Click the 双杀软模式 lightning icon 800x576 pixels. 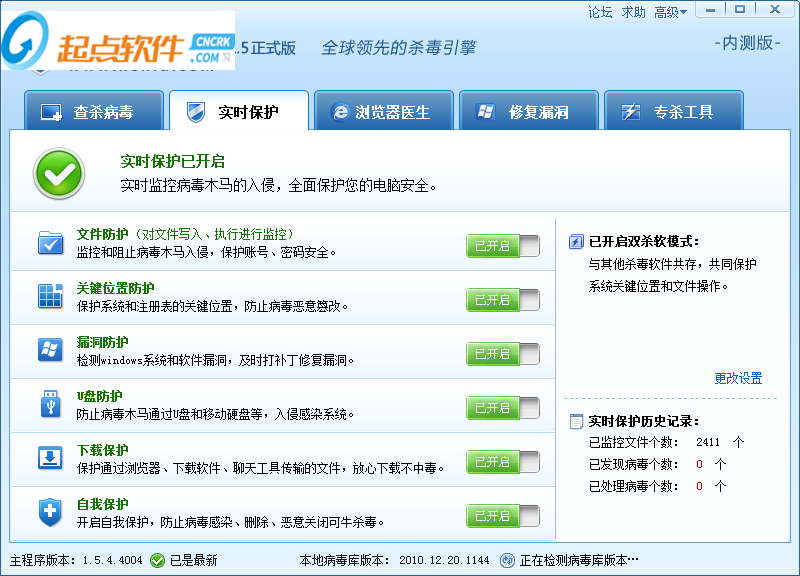point(576,242)
